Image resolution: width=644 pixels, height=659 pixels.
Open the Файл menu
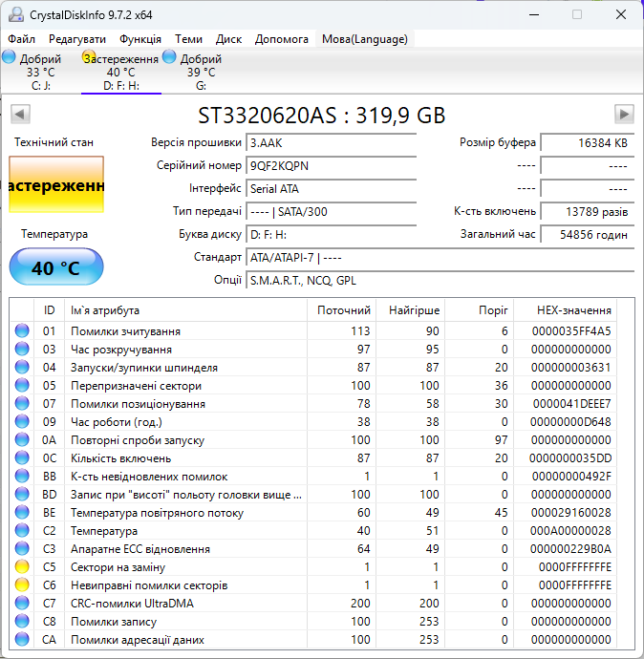click(x=21, y=39)
